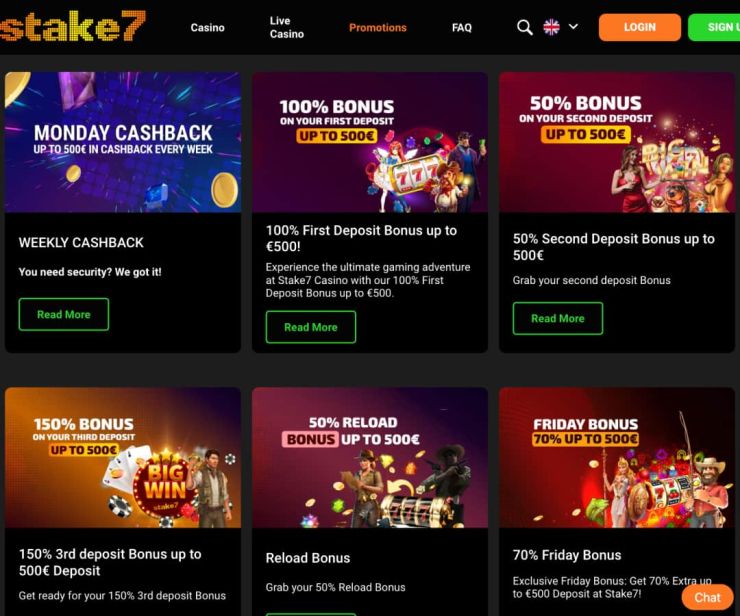The image size is (740, 616).
Task: Open the 100% Bonus first deposit banner
Action: [370, 142]
